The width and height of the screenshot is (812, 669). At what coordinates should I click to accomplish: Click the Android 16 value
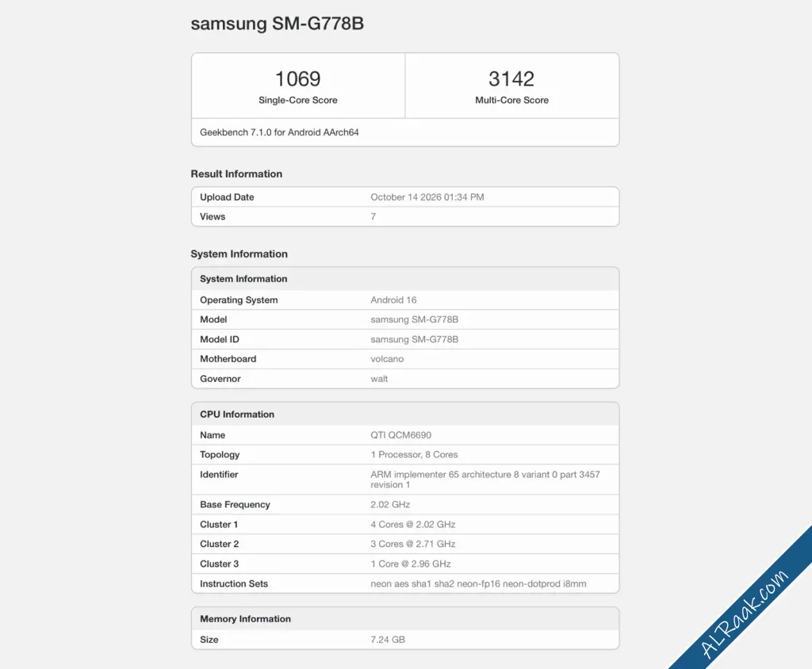pos(393,300)
